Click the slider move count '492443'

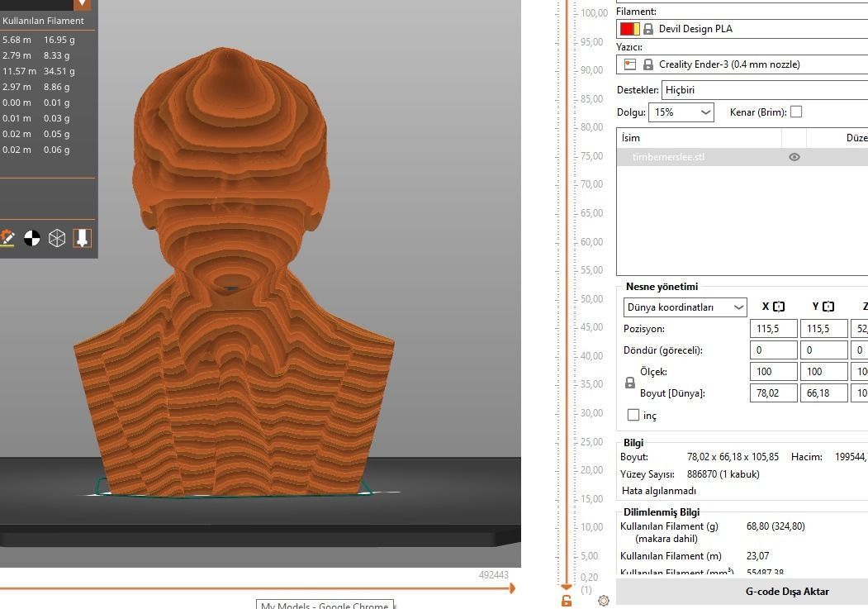tap(493, 574)
